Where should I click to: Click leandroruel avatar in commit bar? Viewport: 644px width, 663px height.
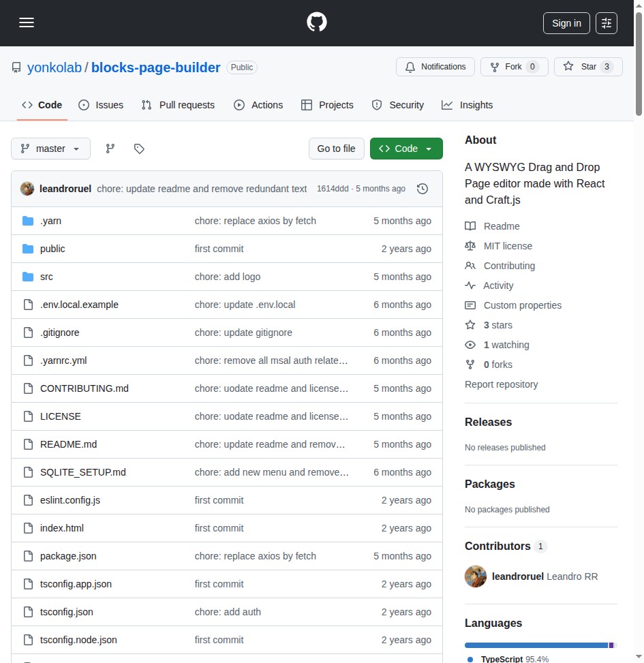tap(27, 189)
